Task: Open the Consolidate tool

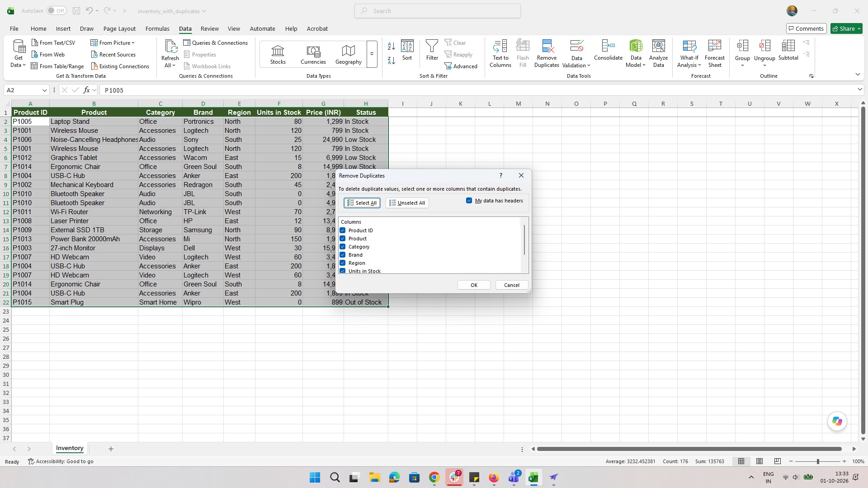Action: pyautogui.click(x=608, y=50)
